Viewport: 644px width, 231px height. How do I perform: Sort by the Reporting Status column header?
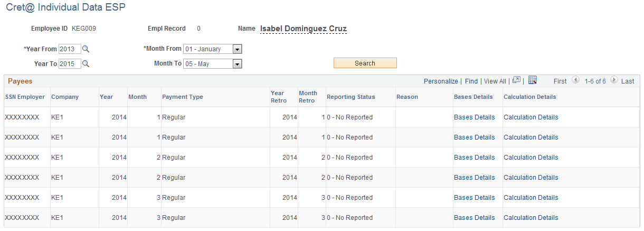(351, 97)
